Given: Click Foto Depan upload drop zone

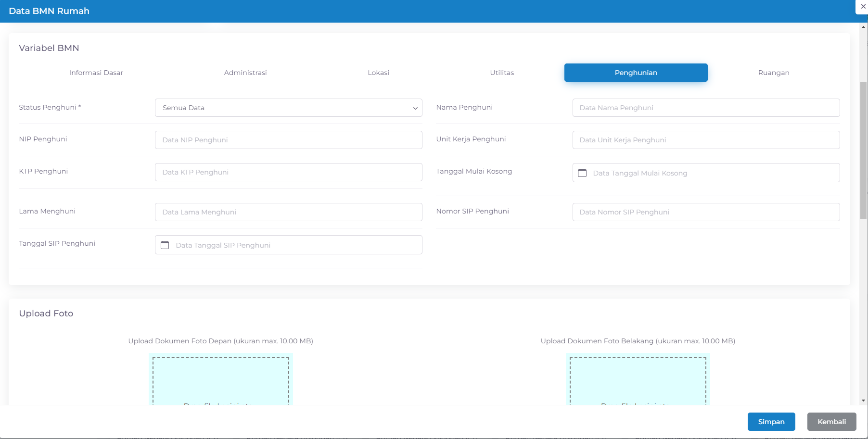Looking at the screenshot, I should coord(221,380).
